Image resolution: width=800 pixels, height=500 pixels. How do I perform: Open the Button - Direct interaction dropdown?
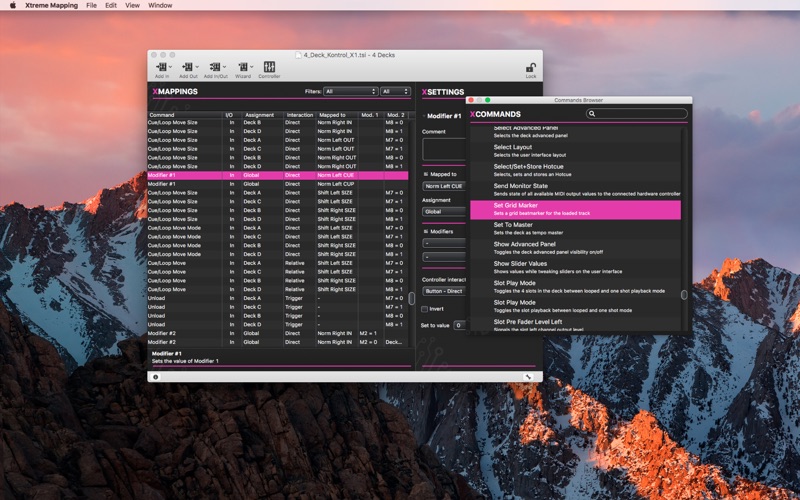coord(444,291)
